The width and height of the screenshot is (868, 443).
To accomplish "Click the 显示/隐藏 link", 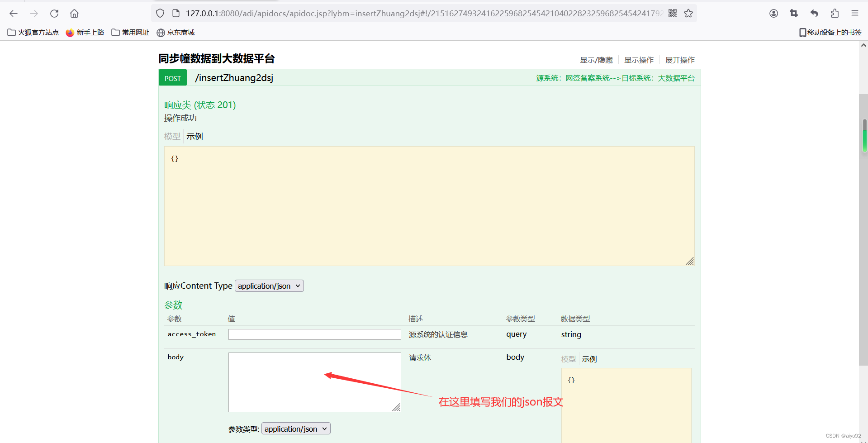I will pos(596,60).
